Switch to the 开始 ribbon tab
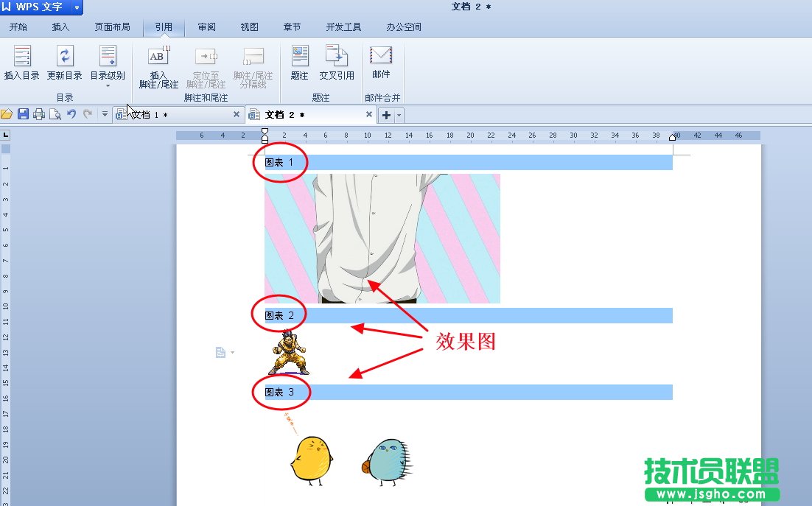The width and height of the screenshot is (812, 506). (x=18, y=27)
